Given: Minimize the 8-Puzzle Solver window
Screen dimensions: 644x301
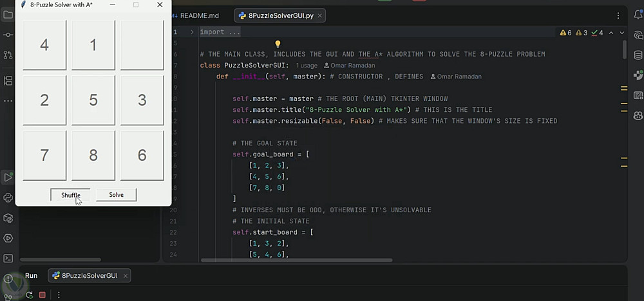Looking at the screenshot, I should [112, 5].
